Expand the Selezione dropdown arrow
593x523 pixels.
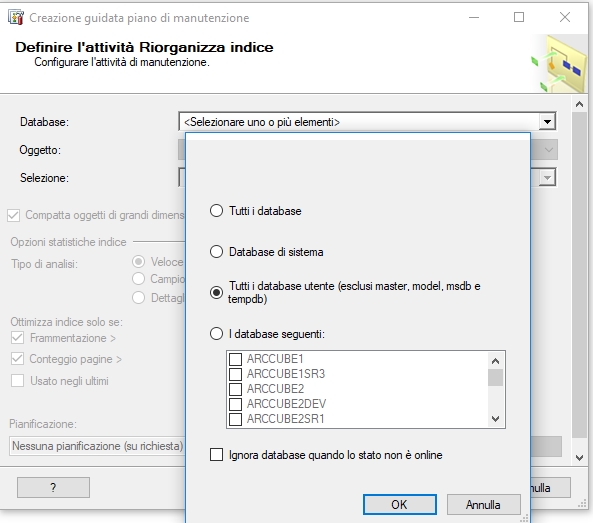547,177
